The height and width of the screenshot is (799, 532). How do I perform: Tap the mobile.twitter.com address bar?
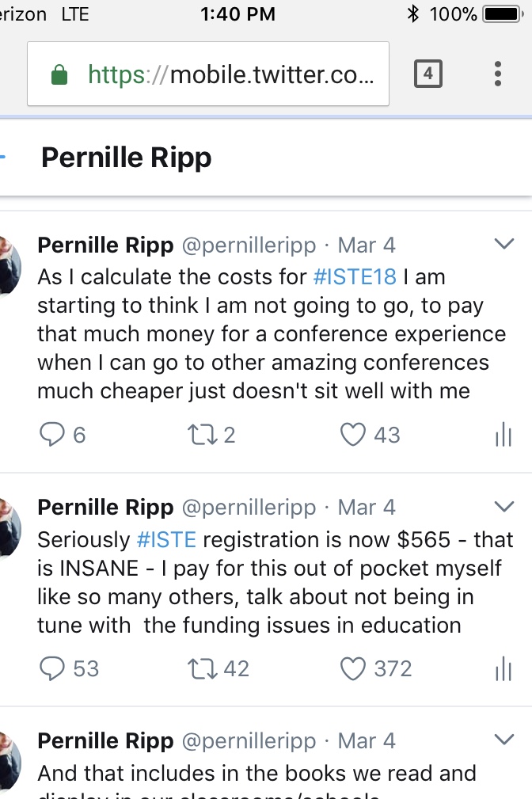point(230,74)
